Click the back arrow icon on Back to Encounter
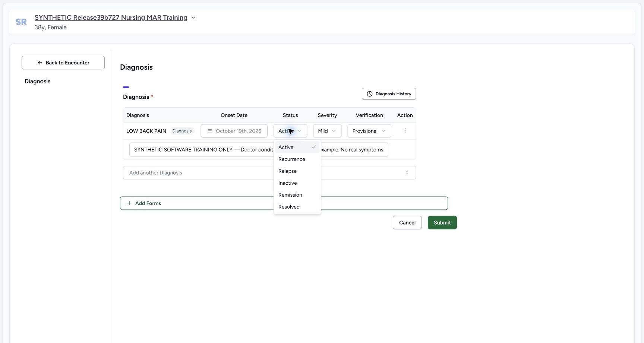Screen dimensions: 644x343 tap(40, 63)
